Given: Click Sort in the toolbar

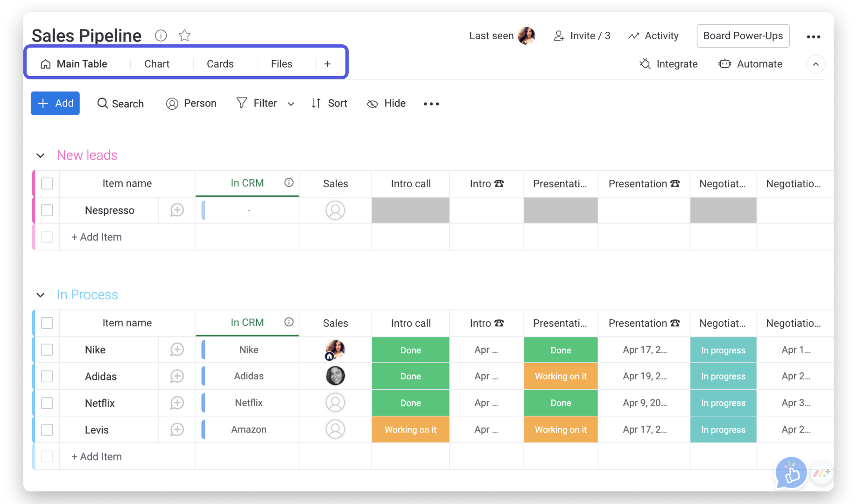Looking at the screenshot, I should click(329, 104).
